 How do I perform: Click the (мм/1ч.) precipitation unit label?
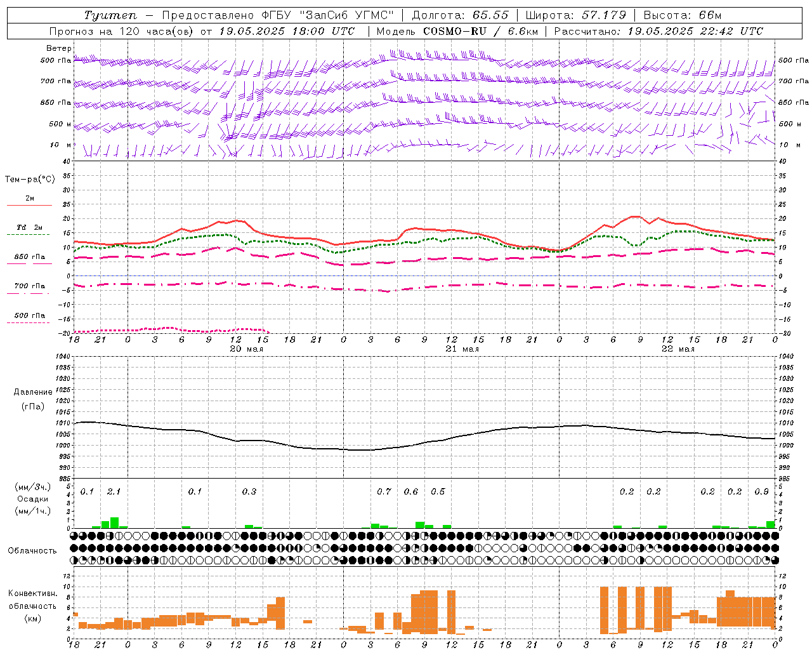[x=33, y=511]
